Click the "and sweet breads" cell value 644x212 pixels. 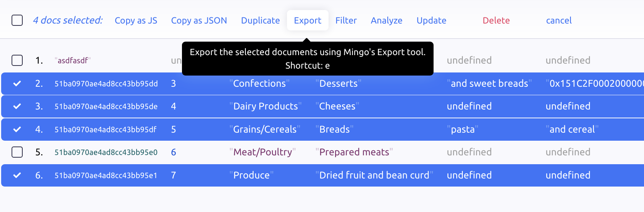489,84
